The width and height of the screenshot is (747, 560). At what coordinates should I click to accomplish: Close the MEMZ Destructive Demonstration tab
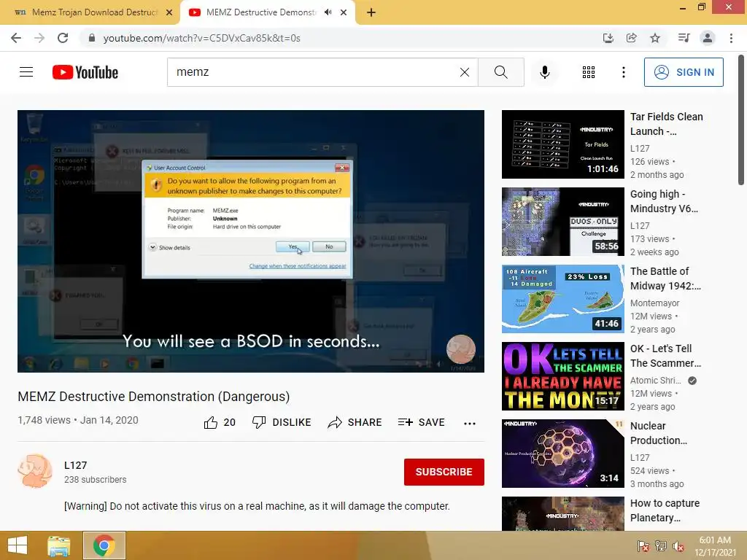click(344, 13)
